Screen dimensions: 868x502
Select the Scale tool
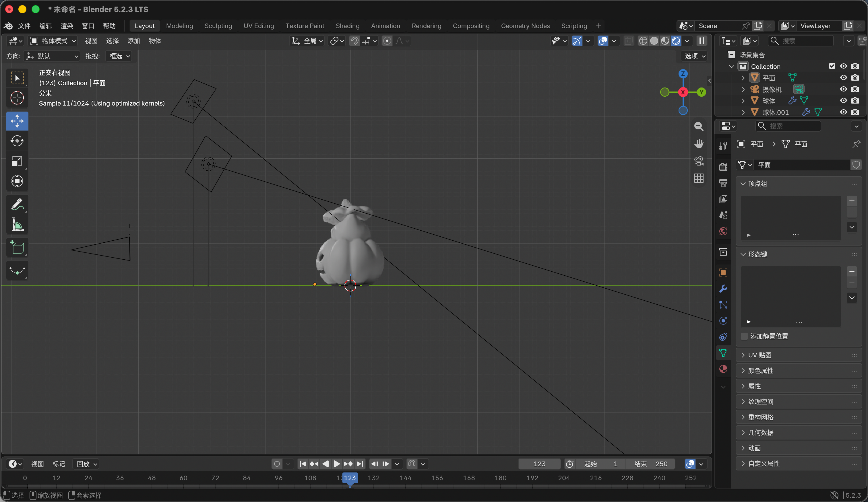[17, 161]
